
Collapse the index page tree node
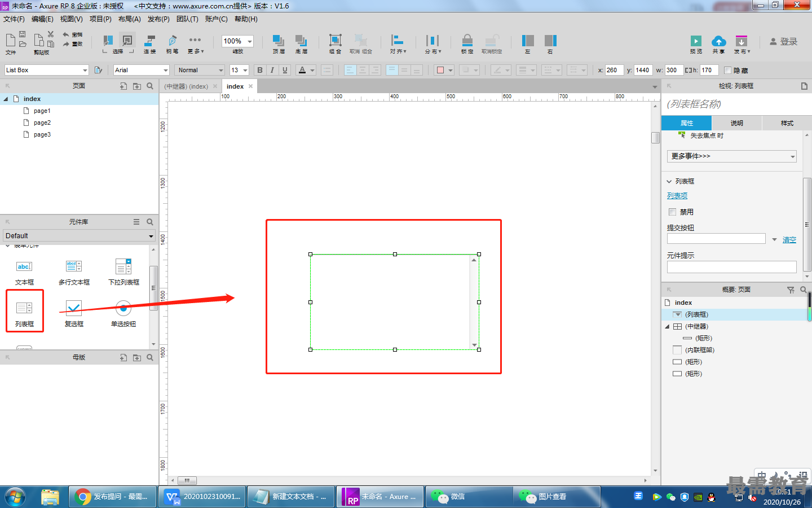(6, 99)
